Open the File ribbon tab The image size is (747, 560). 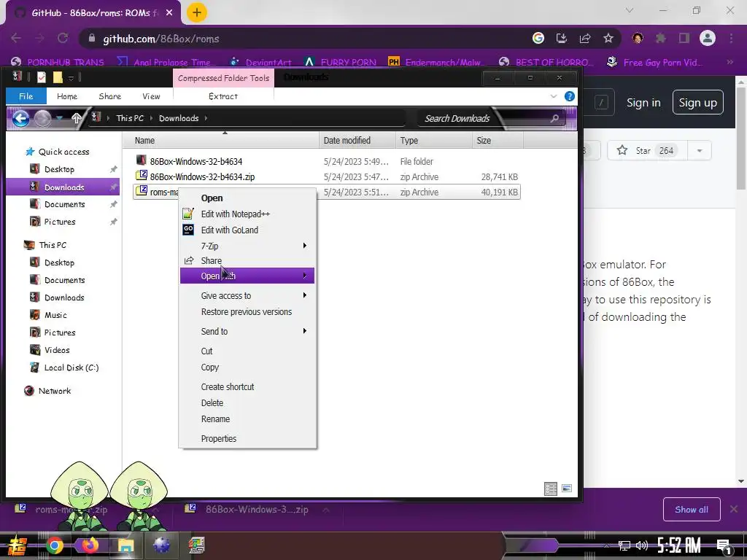[26, 96]
